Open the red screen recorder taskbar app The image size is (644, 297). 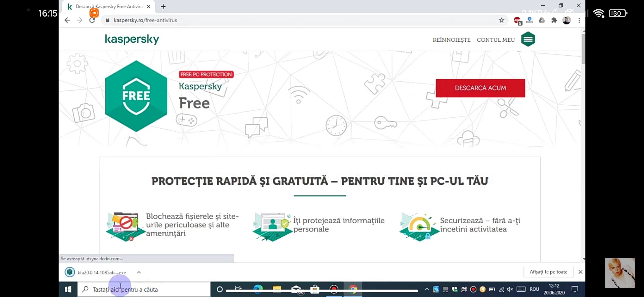(x=334, y=289)
